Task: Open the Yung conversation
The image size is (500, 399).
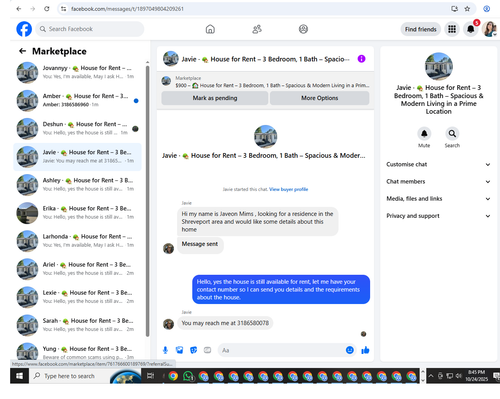Action: pos(77,352)
